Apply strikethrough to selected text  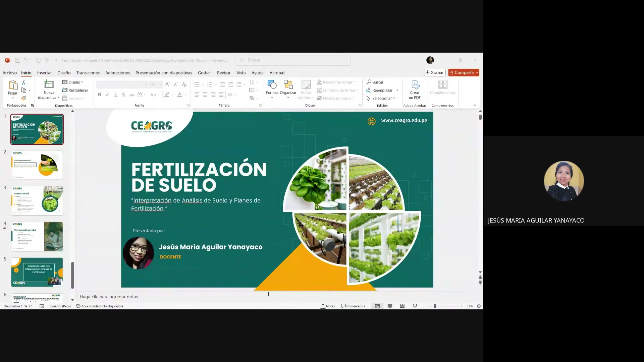[x=131, y=95]
